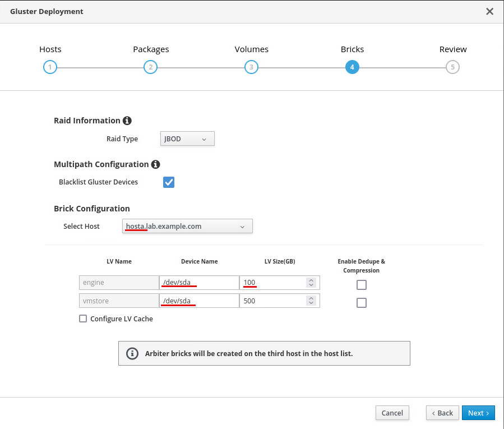Increase vmstore LV Size with up arrow
This screenshot has width=504, height=429.
click(x=311, y=298)
